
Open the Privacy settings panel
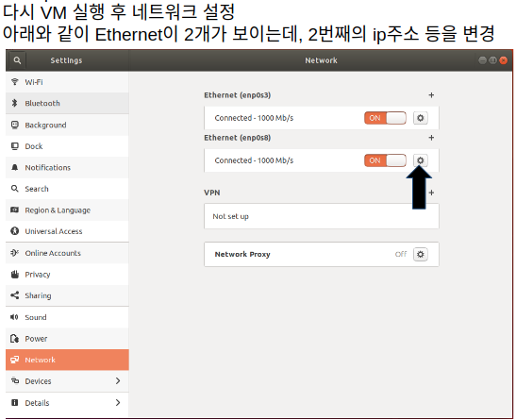coord(67,275)
